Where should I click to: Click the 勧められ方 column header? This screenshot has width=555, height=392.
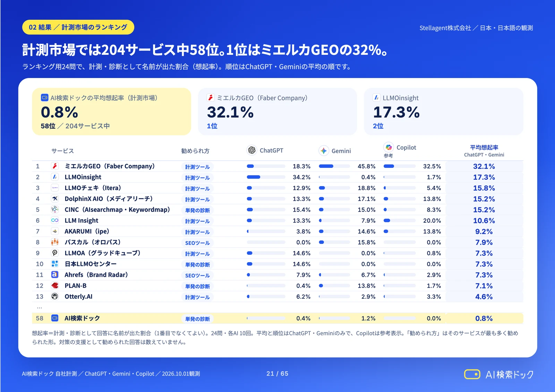point(195,151)
